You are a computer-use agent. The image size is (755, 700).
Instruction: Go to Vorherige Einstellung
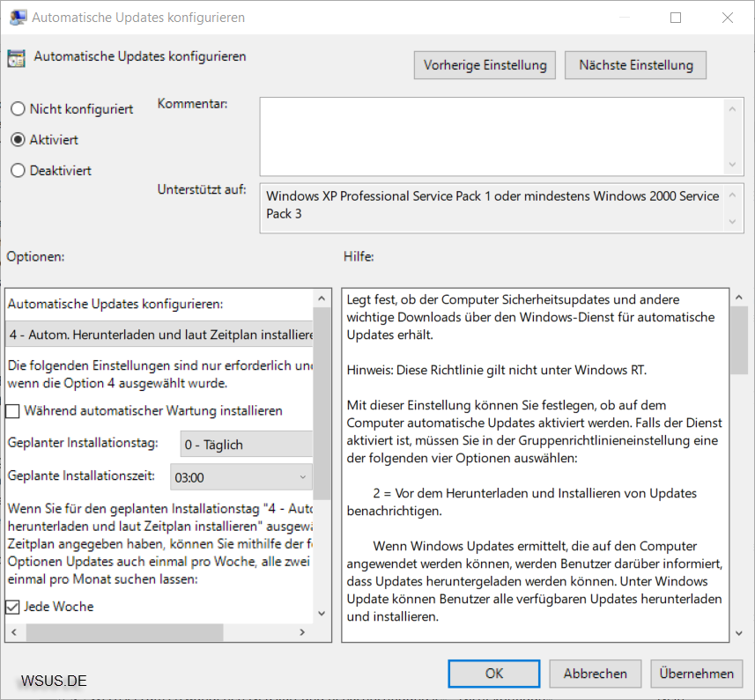pos(485,65)
